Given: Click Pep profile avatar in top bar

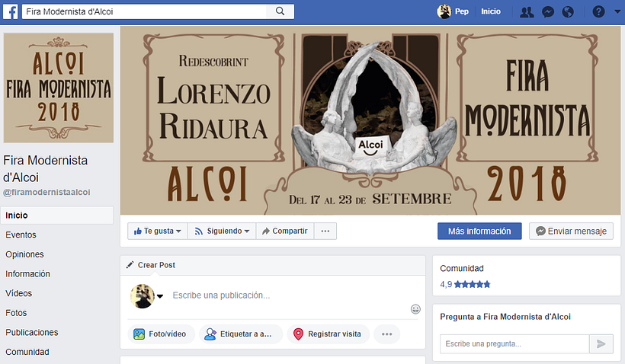Looking at the screenshot, I should (x=444, y=11).
